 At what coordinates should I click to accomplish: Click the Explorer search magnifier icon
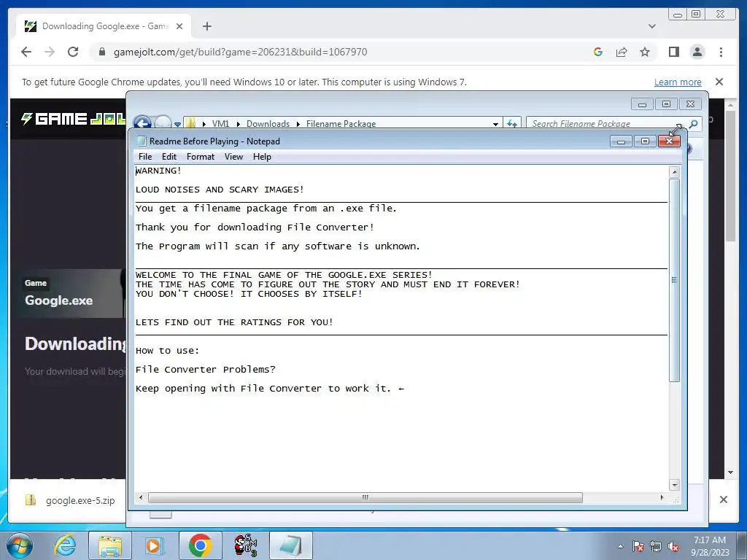[694, 124]
